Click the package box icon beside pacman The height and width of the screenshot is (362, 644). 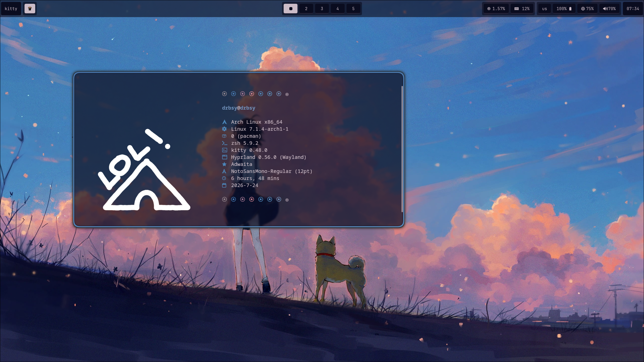(x=224, y=136)
